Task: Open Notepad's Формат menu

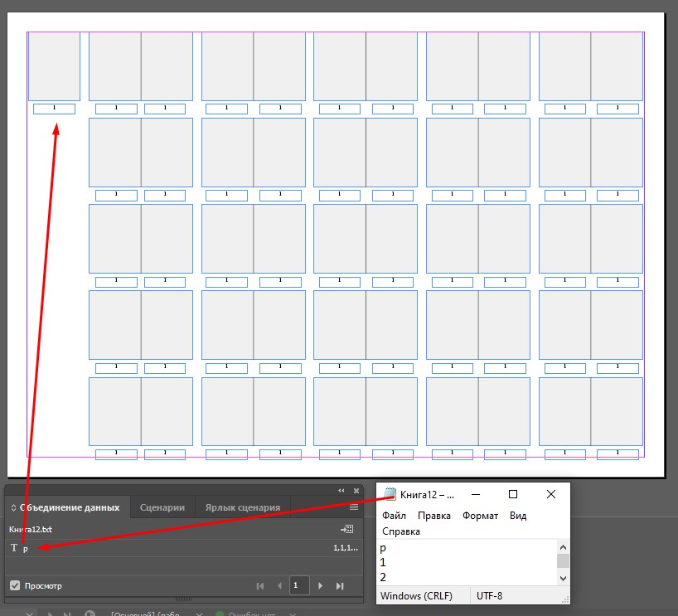Action: 481,516
